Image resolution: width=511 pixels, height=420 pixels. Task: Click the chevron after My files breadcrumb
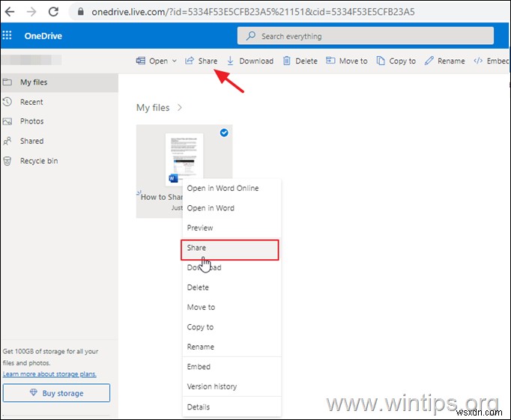pos(180,108)
